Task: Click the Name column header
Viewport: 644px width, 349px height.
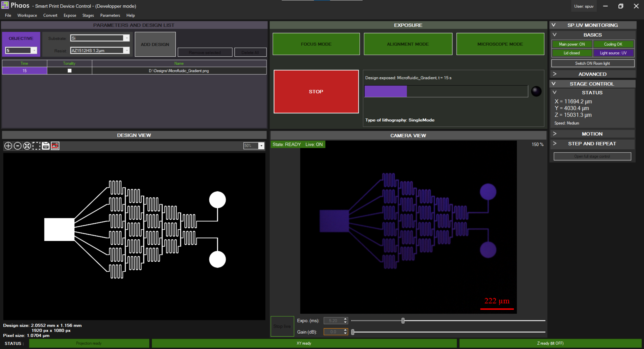Action: coord(179,63)
